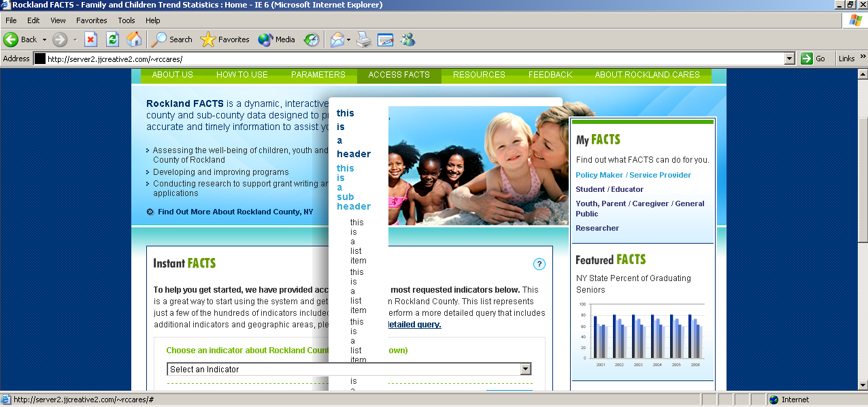The height and width of the screenshot is (407, 868).
Task: Click the scrollbar down arrow
Action: [x=863, y=385]
